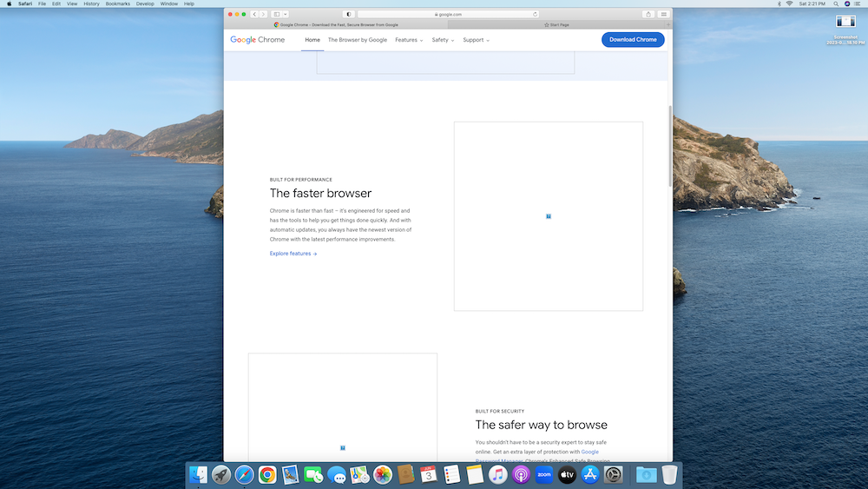
Task: Focus the google.com address bar
Action: [448, 15]
